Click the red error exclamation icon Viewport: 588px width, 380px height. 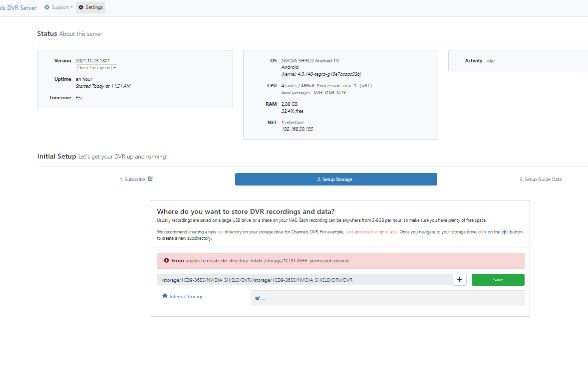(x=166, y=260)
